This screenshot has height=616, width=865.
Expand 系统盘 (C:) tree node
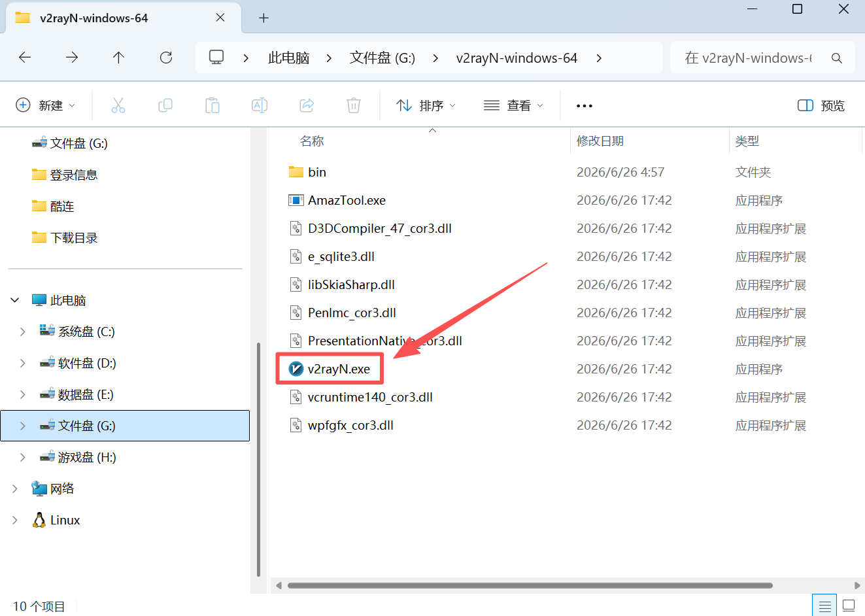23,332
